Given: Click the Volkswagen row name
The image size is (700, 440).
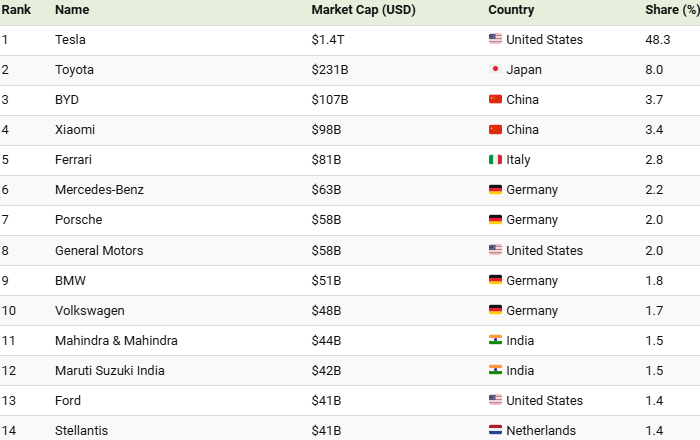Looking at the screenshot, I should [x=92, y=310].
